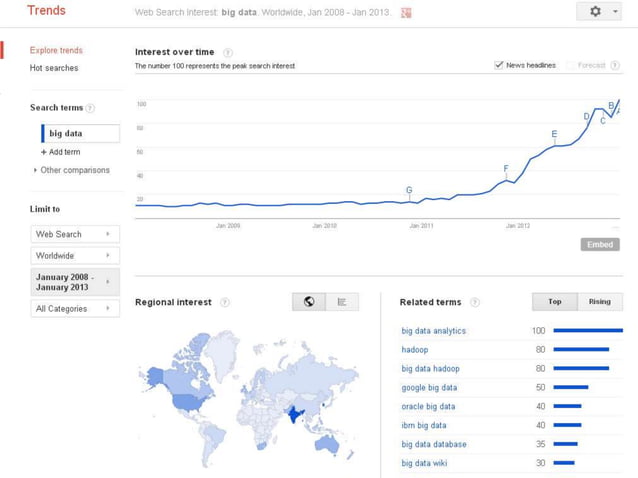The image size is (638, 478).
Task: Click the red share icon in header
Action: (406, 12)
